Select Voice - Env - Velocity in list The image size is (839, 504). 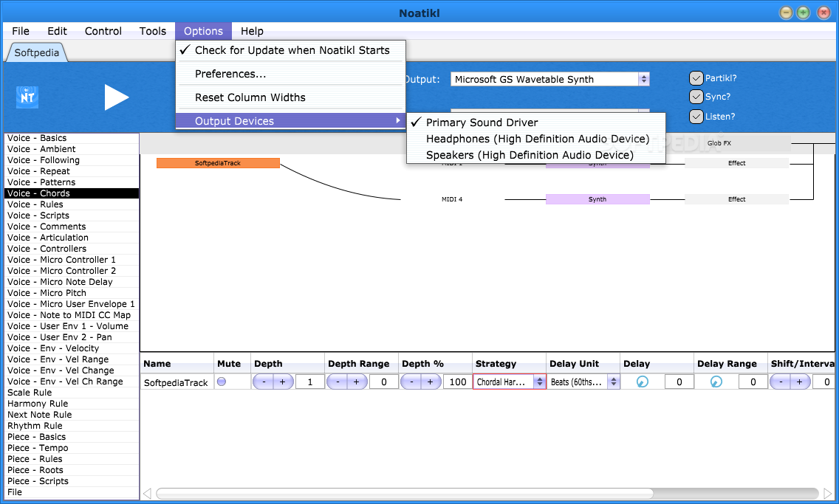pyautogui.click(x=72, y=348)
